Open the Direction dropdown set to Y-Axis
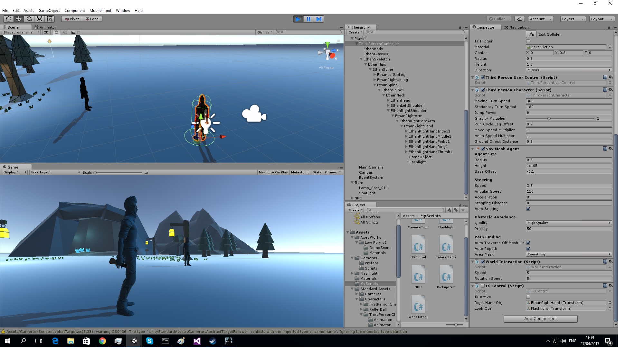 click(569, 70)
